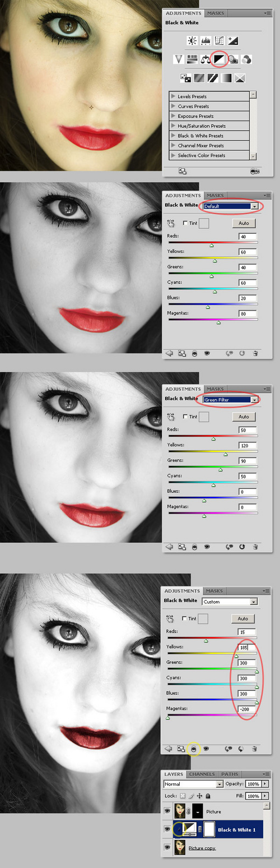Choose the Levels adjustment icon
The width and height of the screenshot is (280, 868).
tap(206, 40)
